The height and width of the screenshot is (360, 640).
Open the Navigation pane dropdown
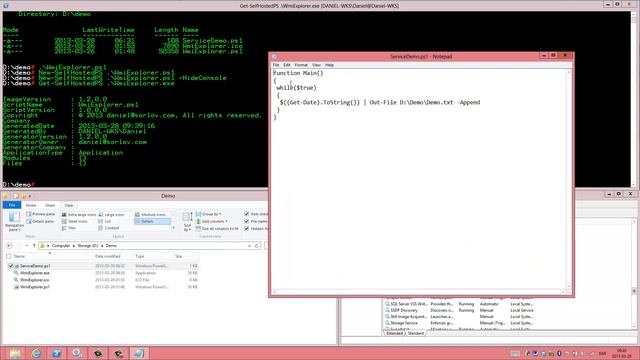tap(14, 222)
